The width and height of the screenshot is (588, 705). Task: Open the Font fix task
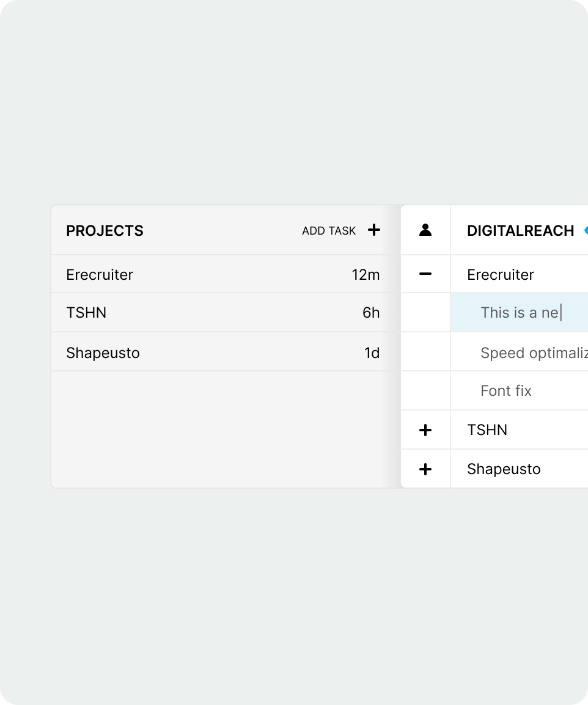click(x=506, y=391)
